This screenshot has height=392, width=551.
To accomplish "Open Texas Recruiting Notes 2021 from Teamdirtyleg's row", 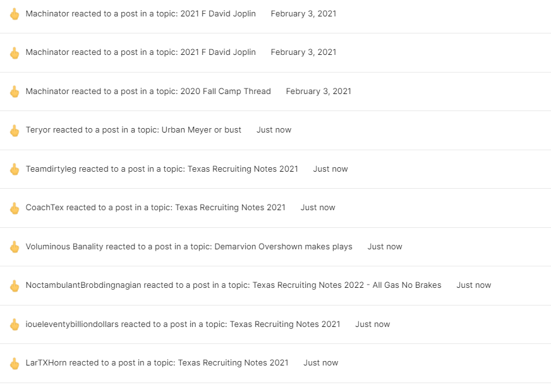I will tap(243, 169).
